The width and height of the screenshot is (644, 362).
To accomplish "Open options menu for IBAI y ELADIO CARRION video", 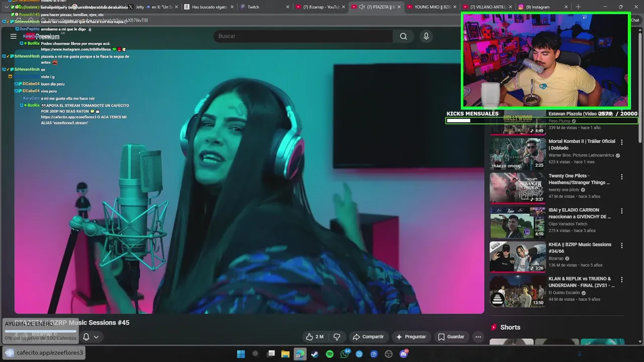I will click(622, 211).
